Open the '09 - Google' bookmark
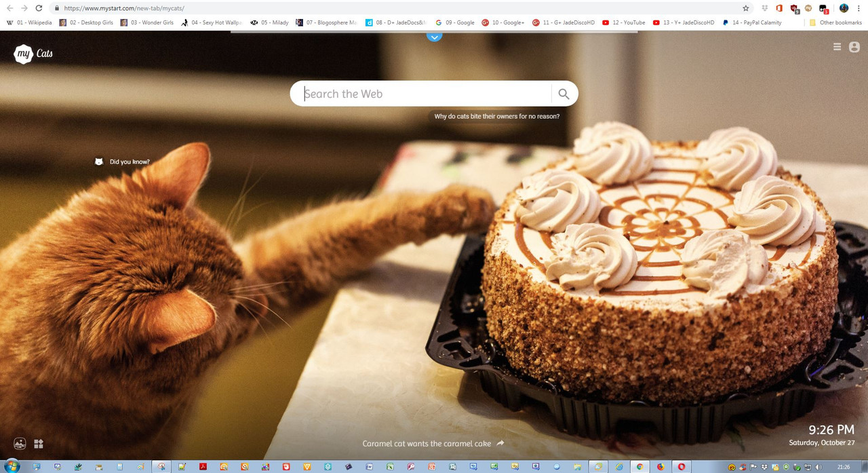 tap(455, 22)
